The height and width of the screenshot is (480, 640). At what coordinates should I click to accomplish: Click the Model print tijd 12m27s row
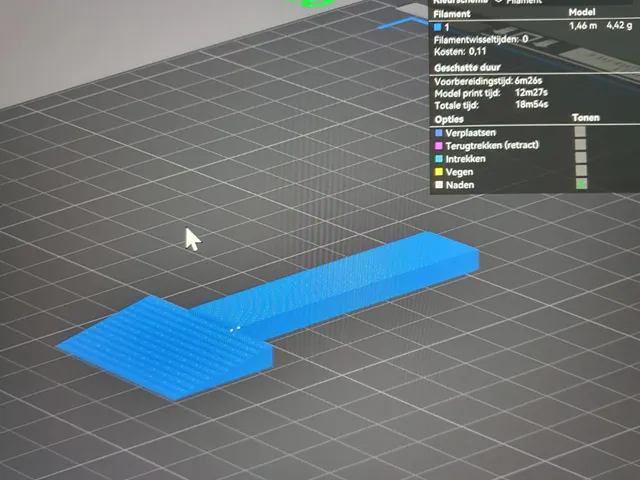491,93
